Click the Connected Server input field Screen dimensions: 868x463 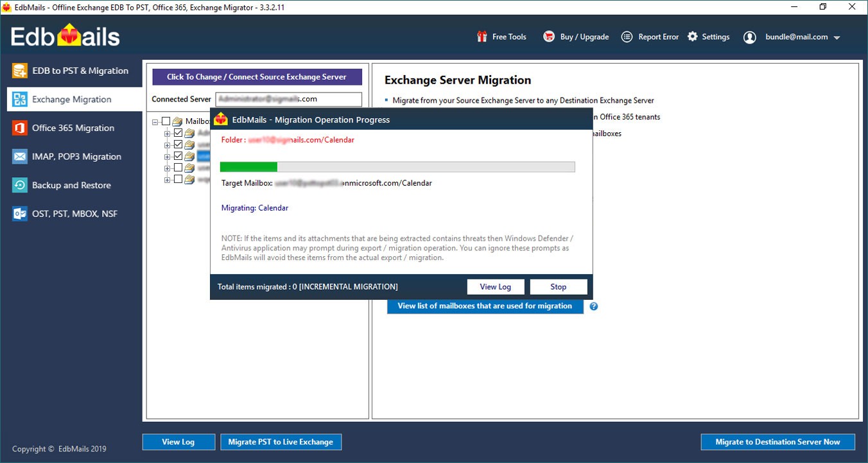pyautogui.click(x=289, y=100)
